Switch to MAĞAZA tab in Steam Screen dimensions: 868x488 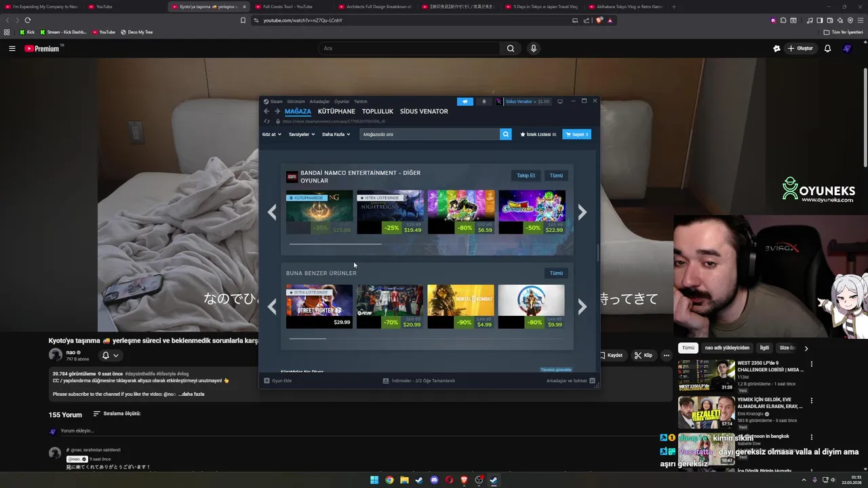click(x=298, y=111)
